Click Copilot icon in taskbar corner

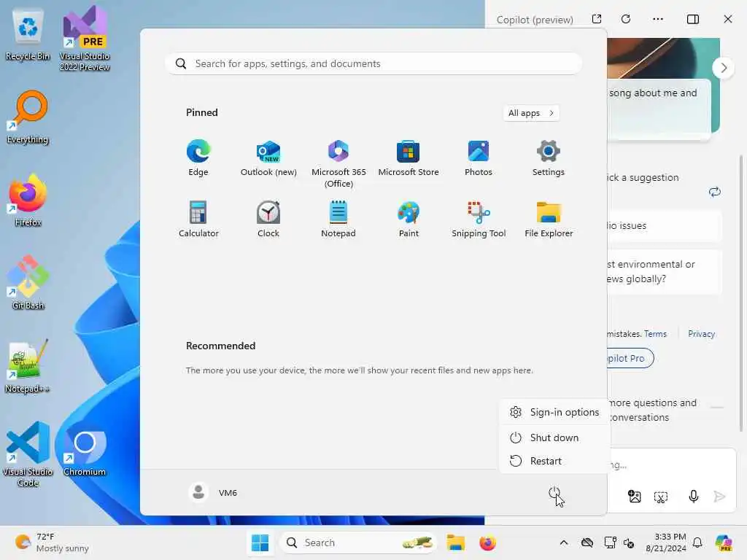(724, 542)
